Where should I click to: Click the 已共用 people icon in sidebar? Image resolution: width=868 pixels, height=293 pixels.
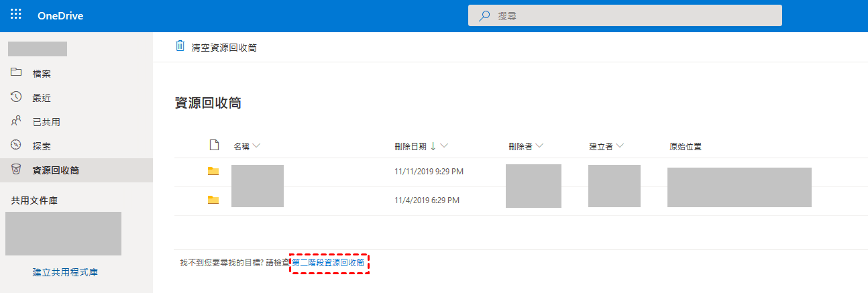pyautogui.click(x=17, y=121)
